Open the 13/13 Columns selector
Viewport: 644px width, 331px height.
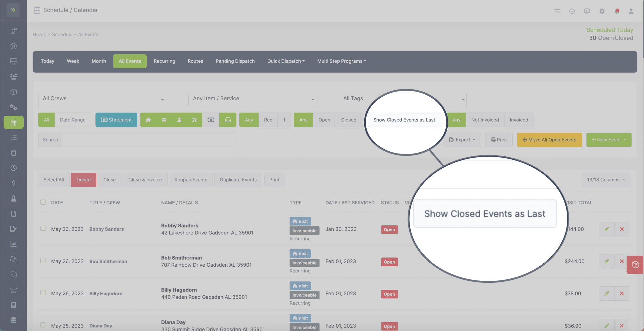[x=606, y=180]
